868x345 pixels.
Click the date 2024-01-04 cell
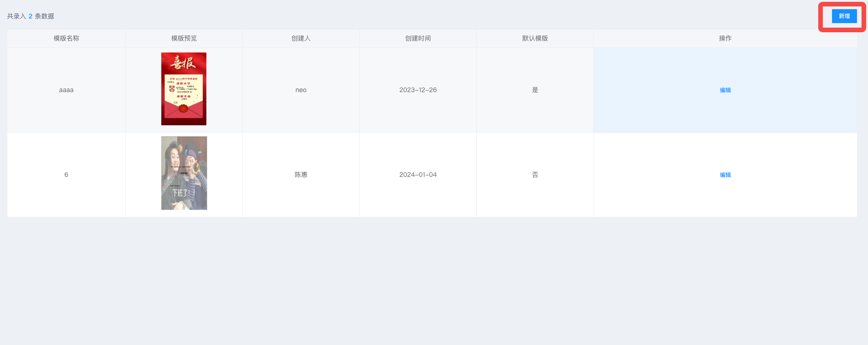[418, 175]
